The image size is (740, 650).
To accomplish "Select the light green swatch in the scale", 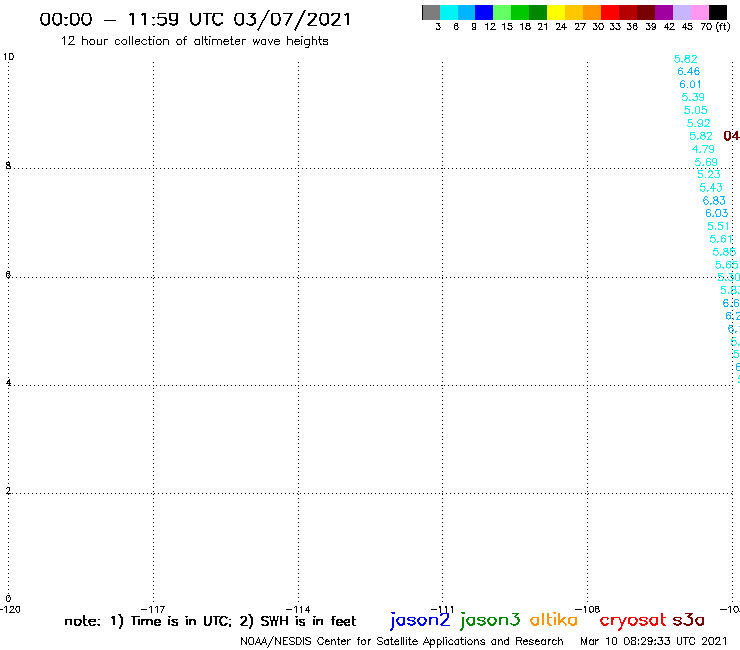I will [x=502, y=12].
